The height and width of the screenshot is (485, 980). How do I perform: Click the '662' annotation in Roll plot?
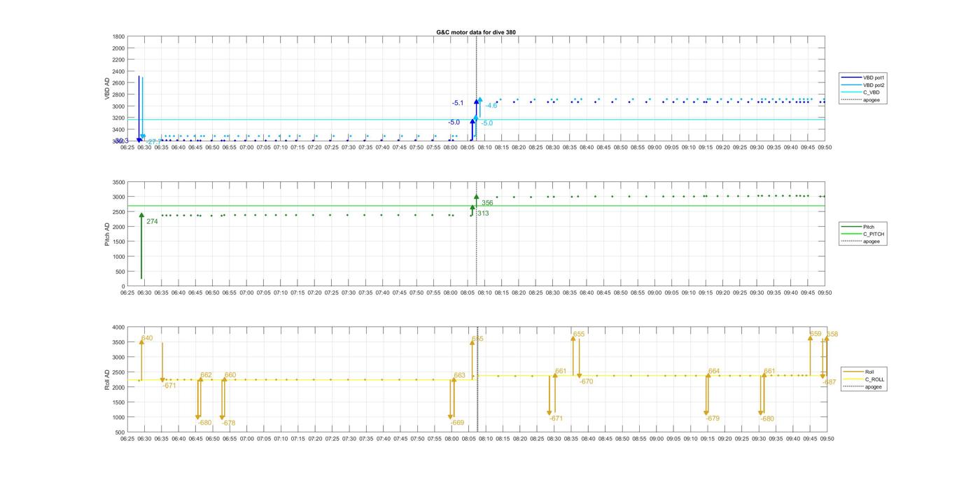click(206, 375)
